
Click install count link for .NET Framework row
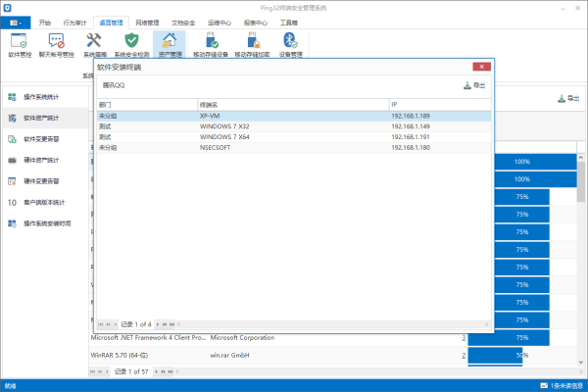[x=464, y=338]
